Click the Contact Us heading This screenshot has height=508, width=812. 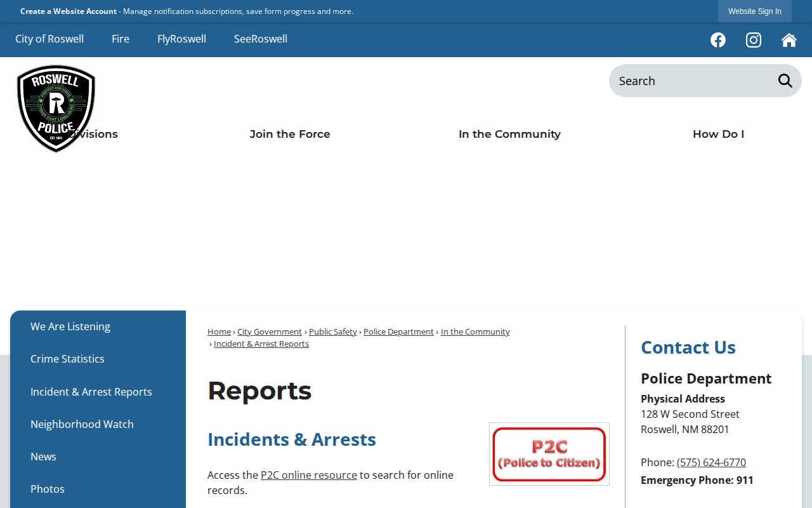(688, 347)
